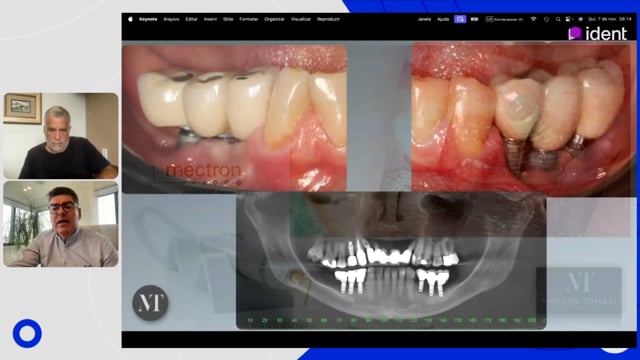Open the Control Center toggle icon

point(568,19)
